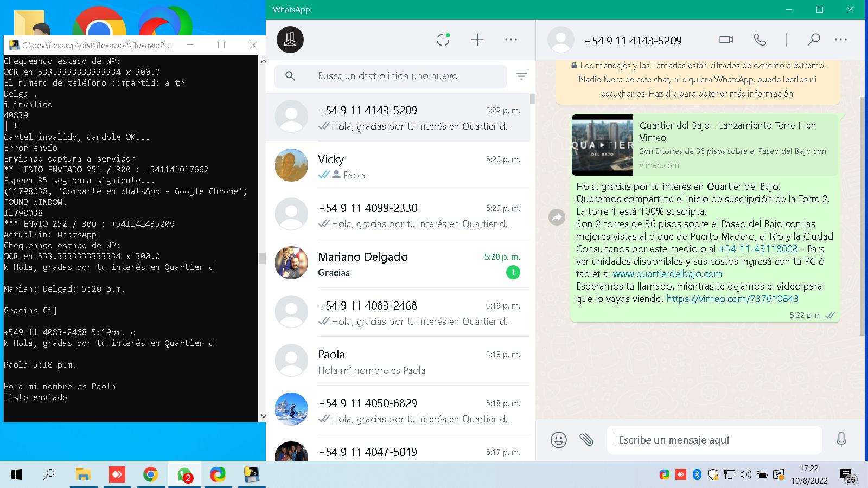Click the conversation pane scrollbar

click(x=863, y=215)
